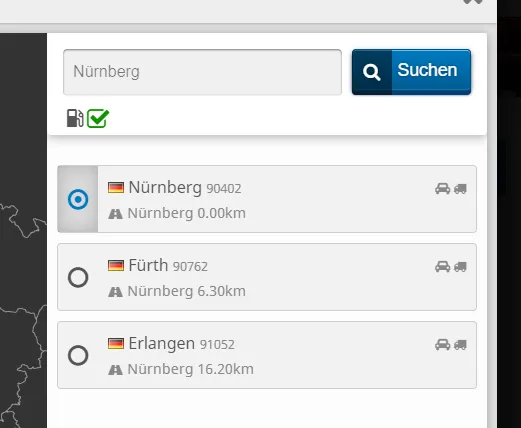
Task: Click the magnifying glass search icon
Action: coord(372,72)
